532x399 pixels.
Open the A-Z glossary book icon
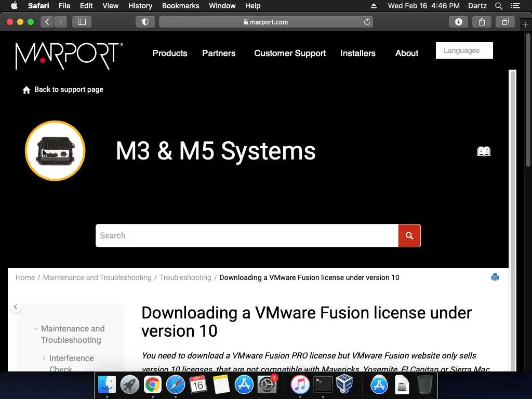pyautogui.click(x=484, y=151)
